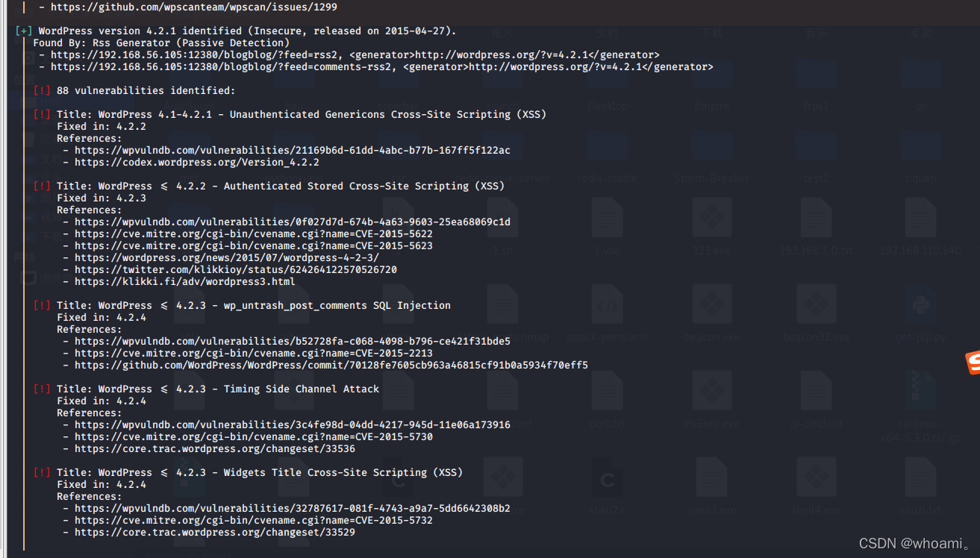Open the CVE-2015-5623 mitre link
The height and width of the screenshot is (558, 980).
click(254, 245)
